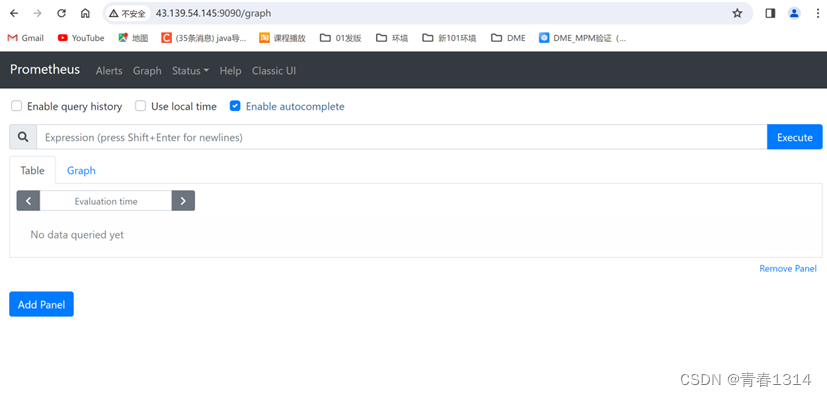Toggle the browser side panel icon
Viewport: 827px width, 397px height.
tap(770, 14)
